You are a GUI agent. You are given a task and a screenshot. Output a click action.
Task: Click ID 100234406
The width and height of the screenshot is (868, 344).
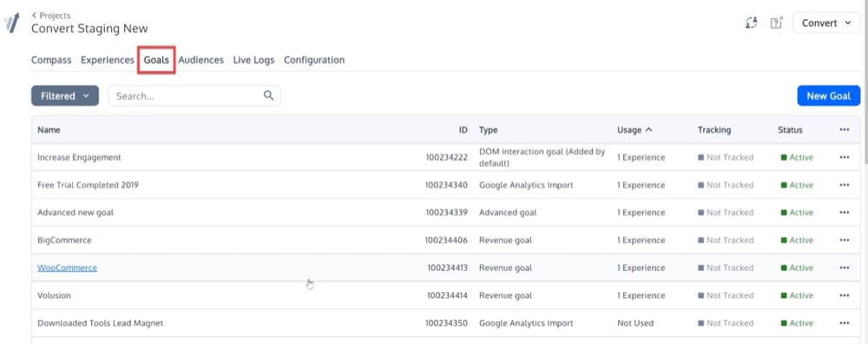coord(447,241)
